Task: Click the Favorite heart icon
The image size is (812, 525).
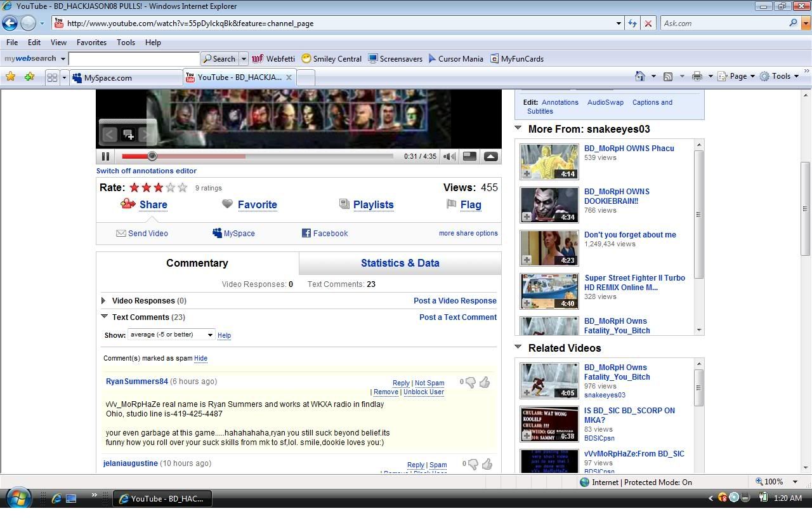Action: point(227,204)
